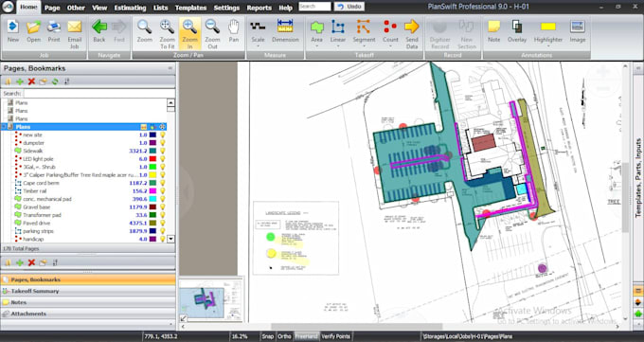
Task: Pick the Dimension measuring tool
Action: tap(285, 31)
